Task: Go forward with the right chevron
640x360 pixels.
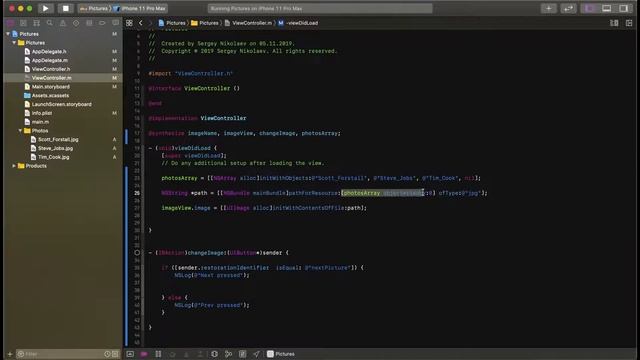Action: 151,23
